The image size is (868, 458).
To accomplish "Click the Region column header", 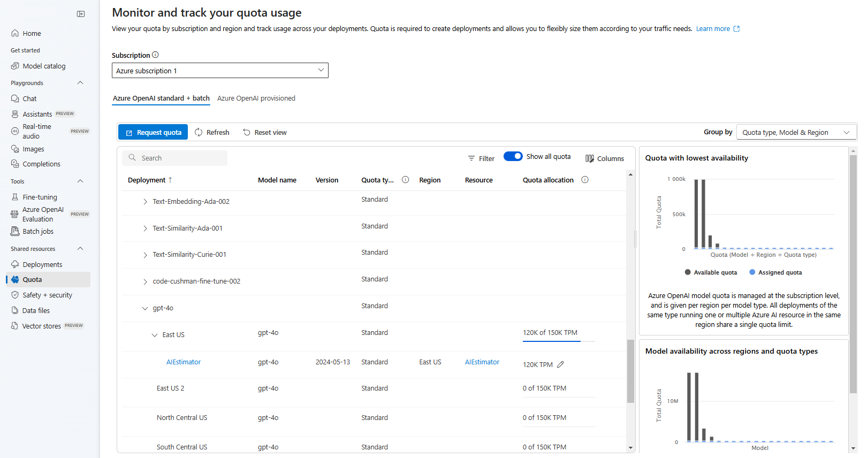I will (430, 180).
